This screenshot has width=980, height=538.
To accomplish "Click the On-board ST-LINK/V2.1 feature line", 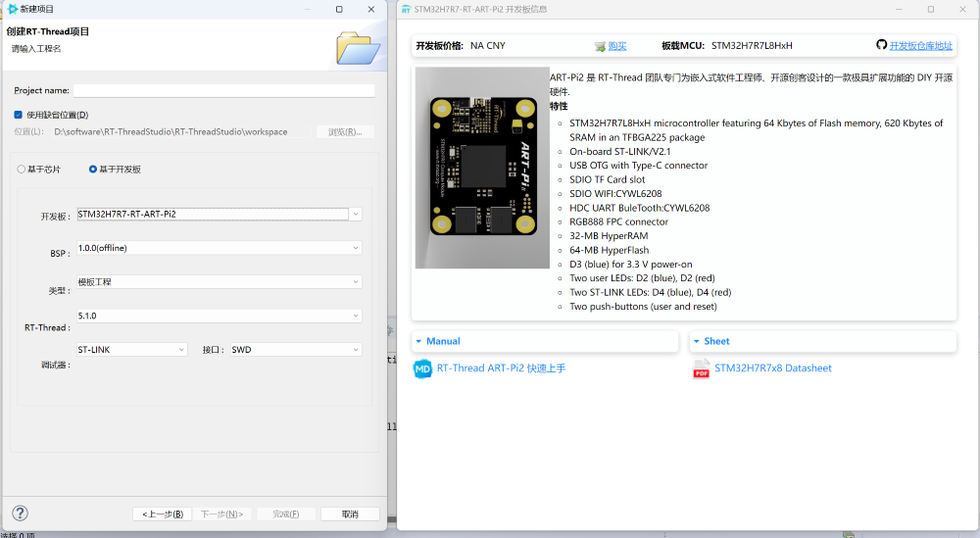I will click(620, 151).
